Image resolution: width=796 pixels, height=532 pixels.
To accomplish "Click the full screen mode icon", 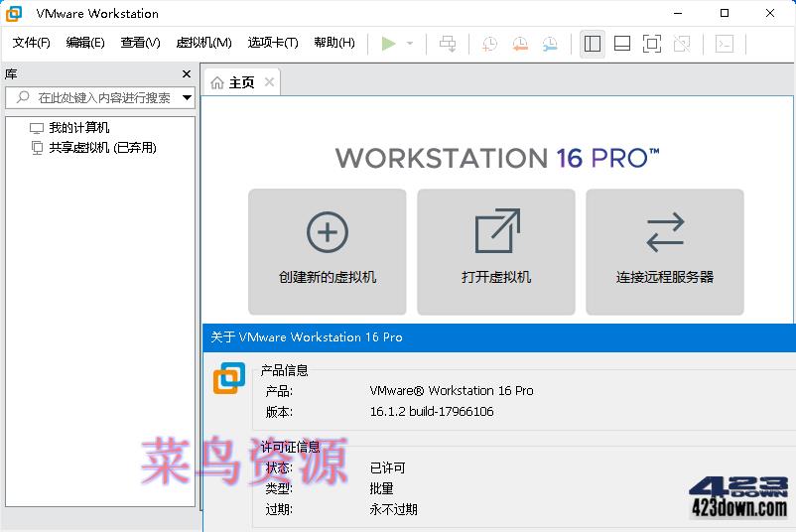I will 652,44.
